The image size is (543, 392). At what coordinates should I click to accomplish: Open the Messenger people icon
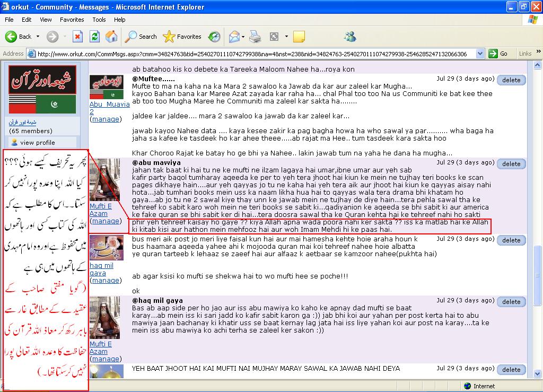349,37
